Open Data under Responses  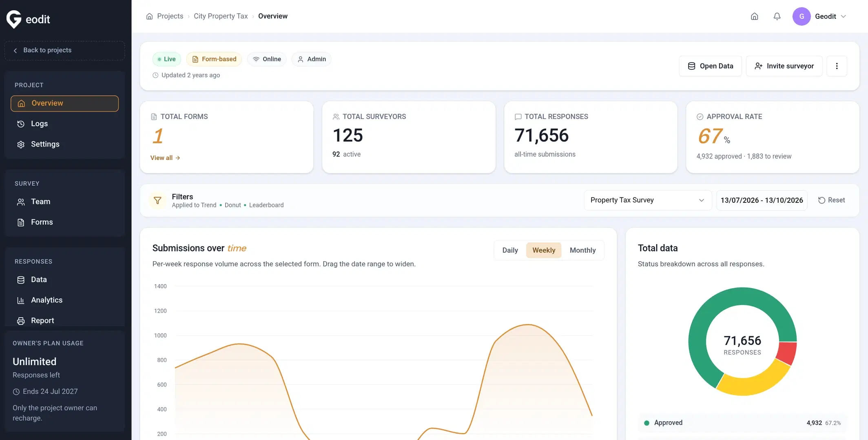pyautogui.click(x=64, y=280)
